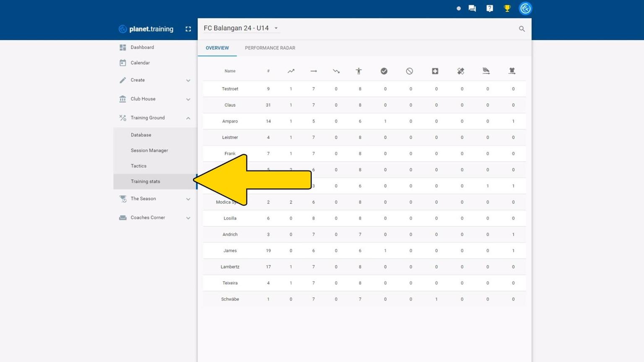Sort by the medical cross column icon

tap(435, 71)
